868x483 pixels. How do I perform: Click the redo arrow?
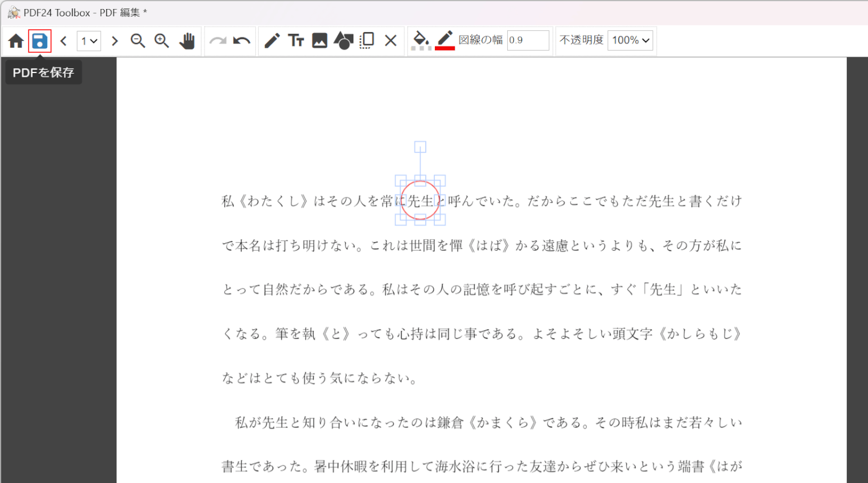pos(218,41)
